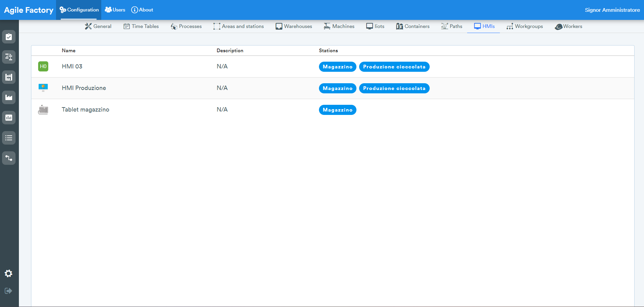Open the Warehouses tab label
The image size is (644, 307).
tap(298, 26)
